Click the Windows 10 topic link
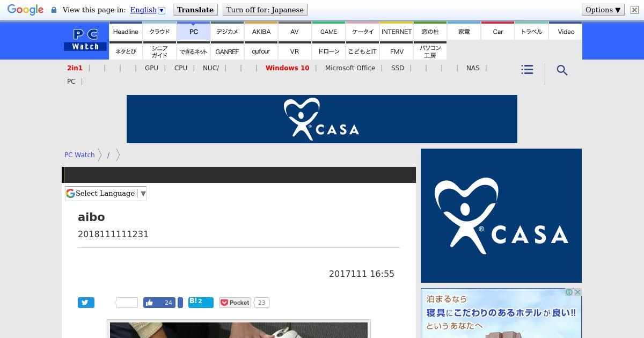Image resolution: width=644 pixels, height=338 pixels. pos(287,68)
